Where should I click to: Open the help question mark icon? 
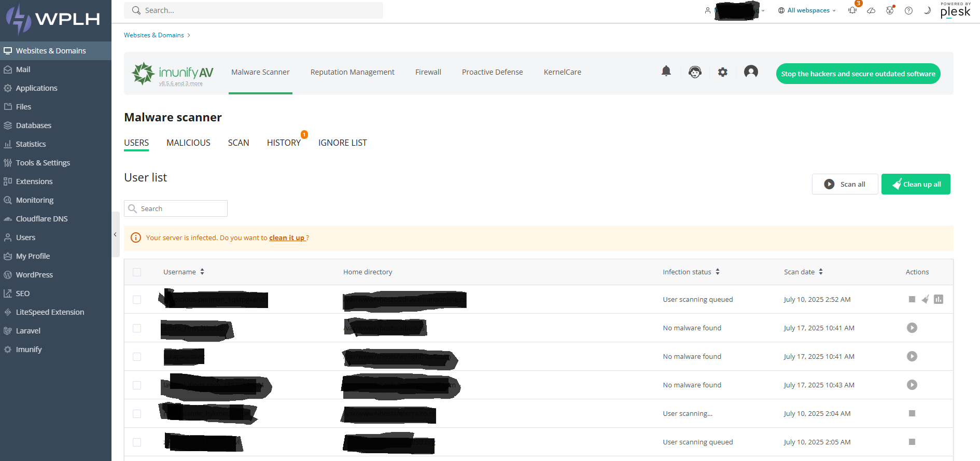[908, 10]
